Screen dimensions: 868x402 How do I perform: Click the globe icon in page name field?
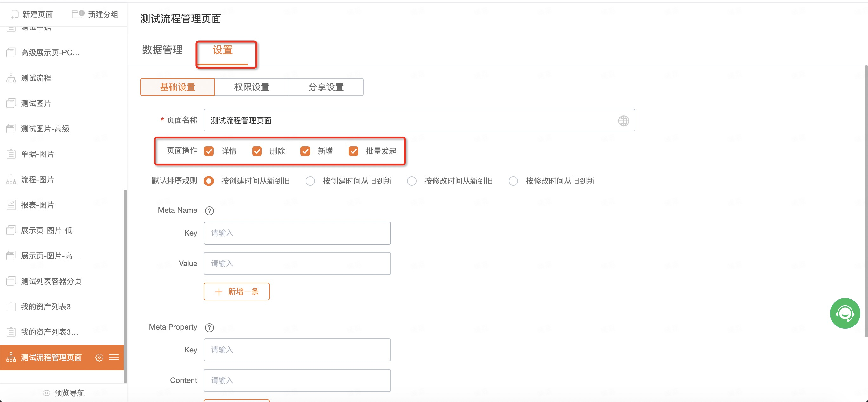[x=623, y=120]
